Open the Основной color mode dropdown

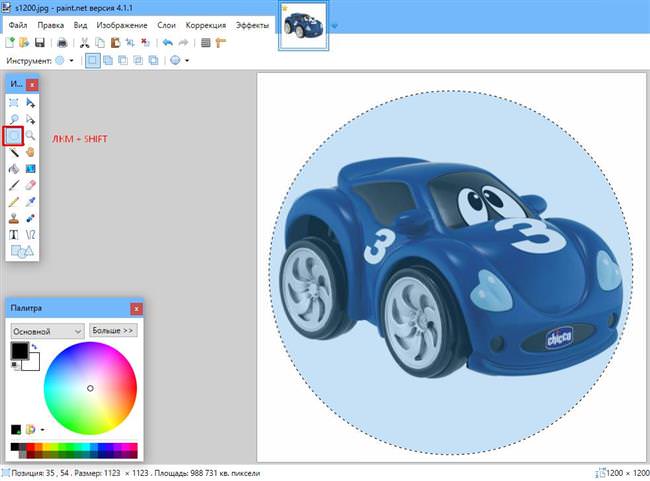(x=47, y=331)
